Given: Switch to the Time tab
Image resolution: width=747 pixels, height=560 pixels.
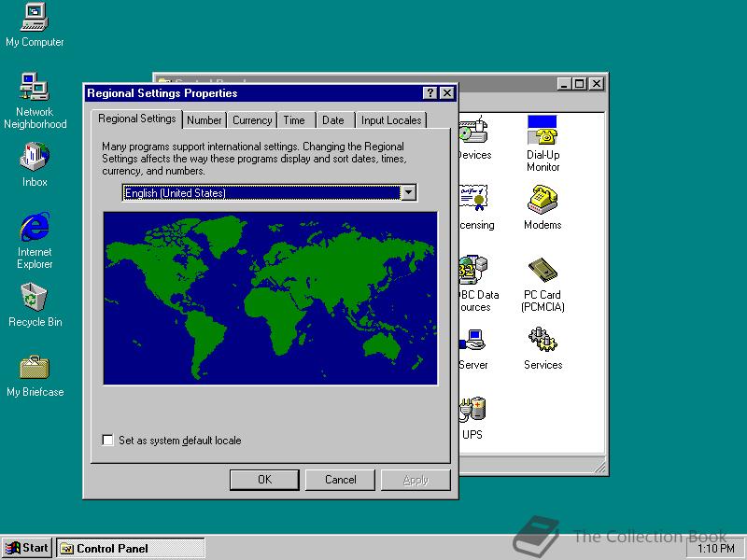Looking at the screenshot, I should click(294, 120).
